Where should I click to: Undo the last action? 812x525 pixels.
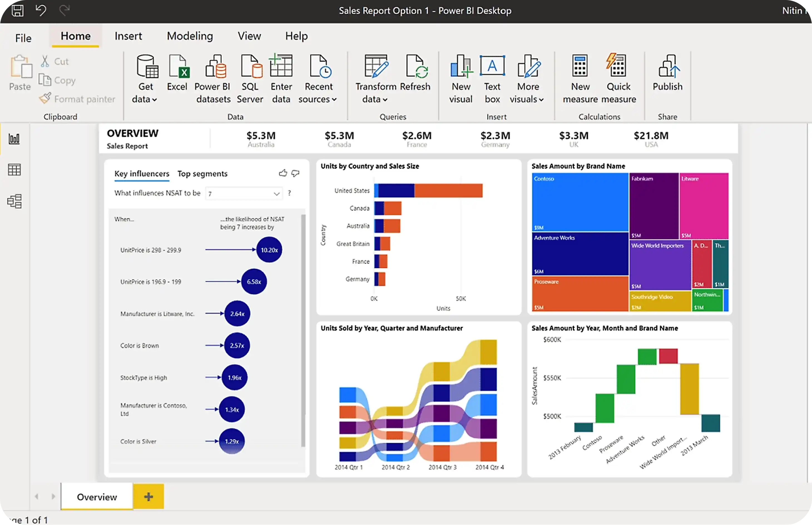41,11
